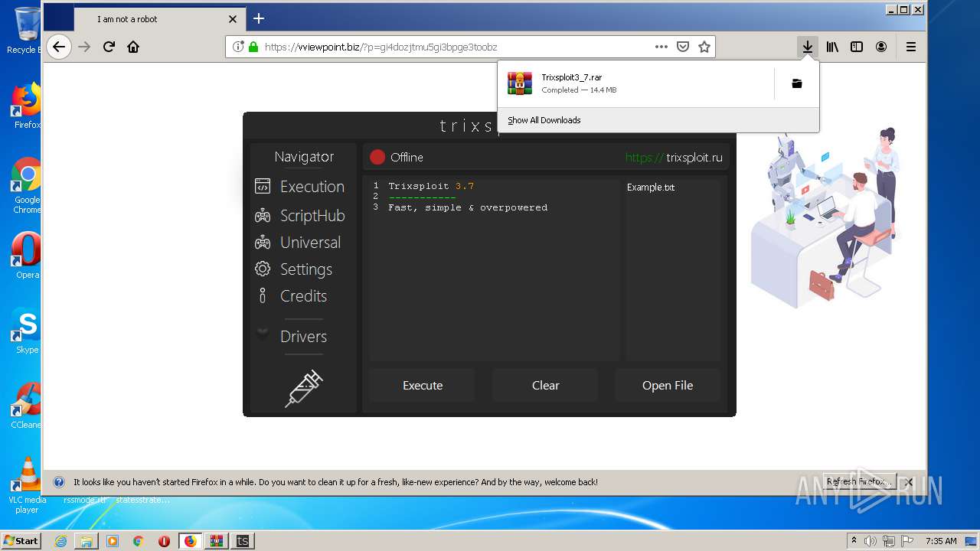This screenshot has height=551, width=980.
Task: Open Chrome from the taskbar
Action: 138,541
